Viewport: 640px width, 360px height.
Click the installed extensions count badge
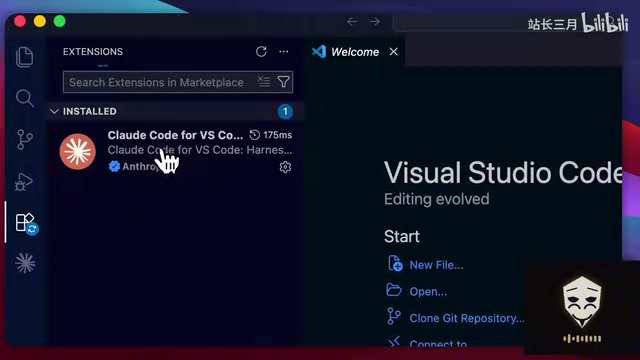pos(285,111)
